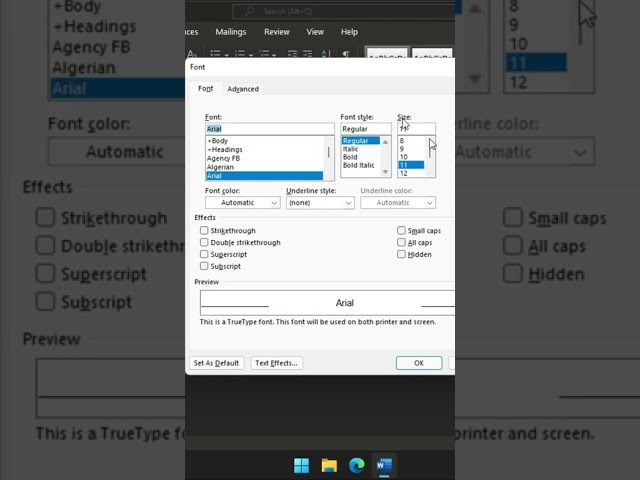This screenshot has height=480, width=640.
Task: Click the Decrease Indent ribbon icon
Action: pos(292,54)
